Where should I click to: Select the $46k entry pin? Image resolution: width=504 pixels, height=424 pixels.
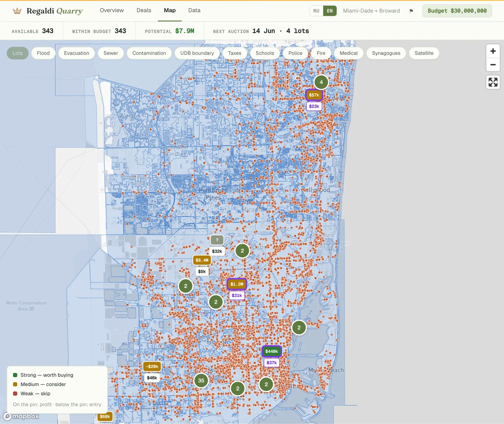coord(152,378)
